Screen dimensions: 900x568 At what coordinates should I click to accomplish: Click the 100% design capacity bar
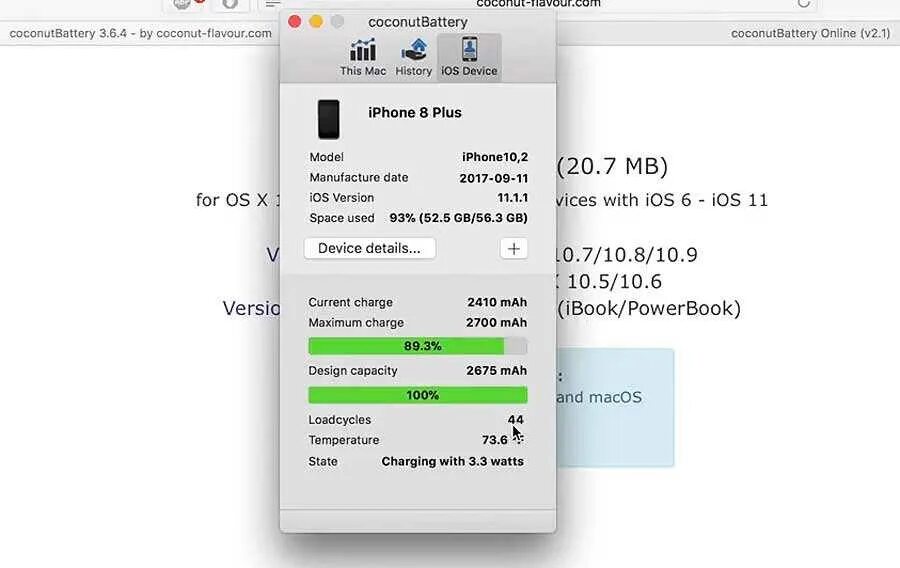tap(418, 395)
